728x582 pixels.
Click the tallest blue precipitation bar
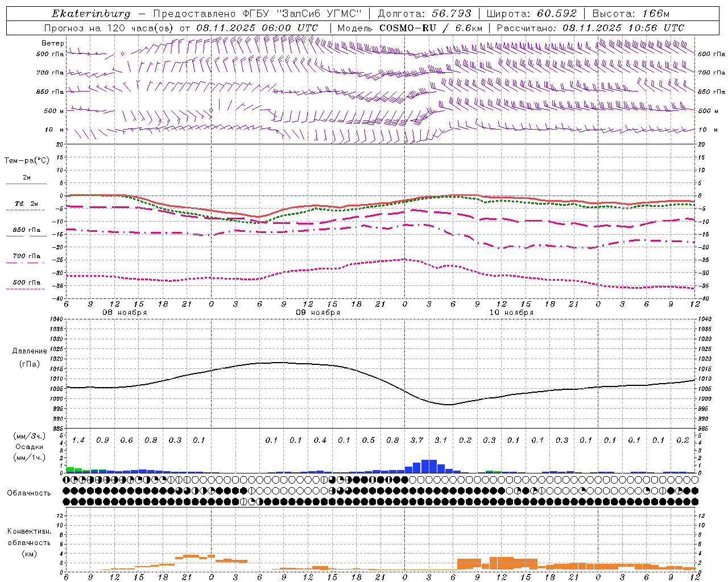[x=429, y=467]
